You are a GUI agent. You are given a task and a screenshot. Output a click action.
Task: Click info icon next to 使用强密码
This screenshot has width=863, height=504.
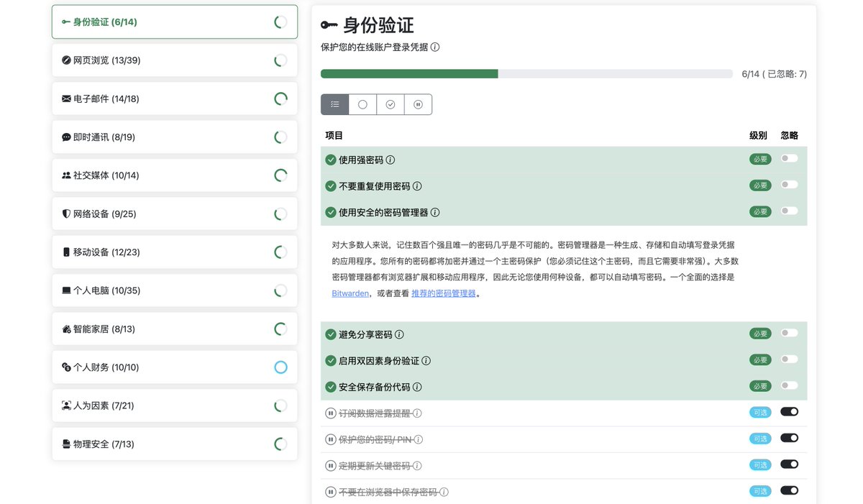pyautogui.click(x=391, y=160)
